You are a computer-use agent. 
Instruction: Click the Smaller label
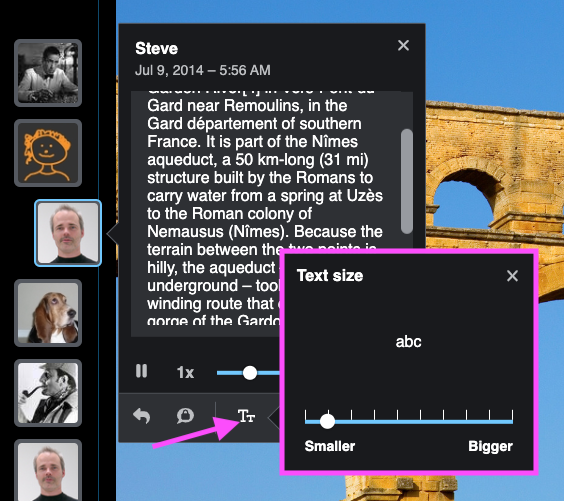coord(330,446)
